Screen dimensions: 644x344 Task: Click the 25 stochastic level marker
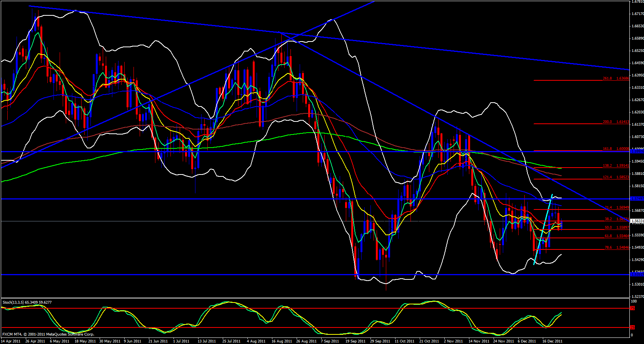pos(633,327)
